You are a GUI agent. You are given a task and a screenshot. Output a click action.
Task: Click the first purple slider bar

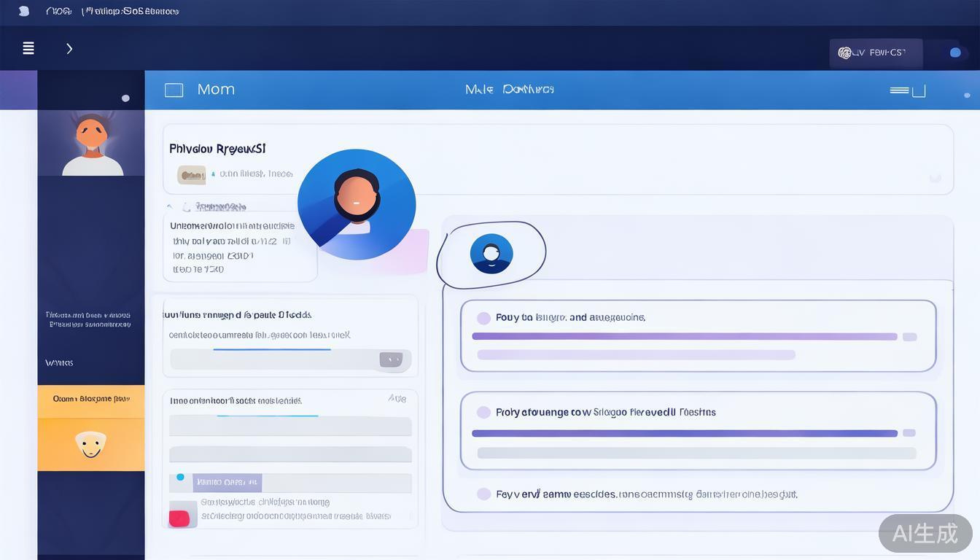pyautogui.click(x=684, y=337)
